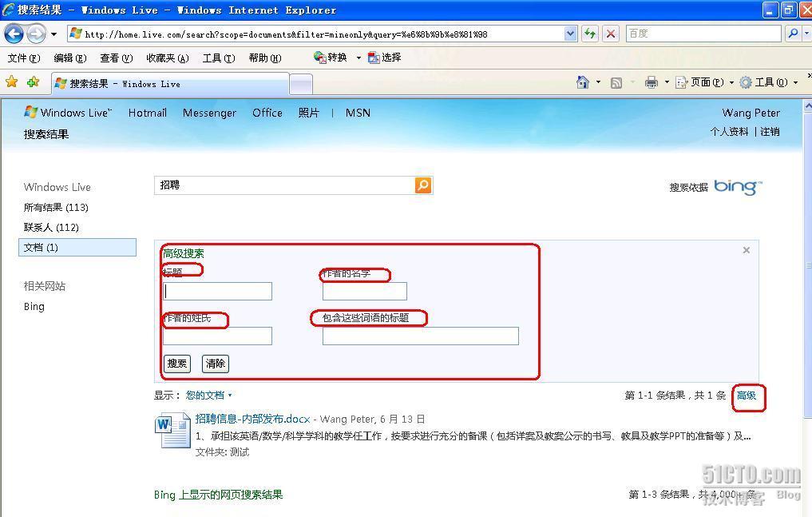Click the 包含这些词语的标题 text field
This screenshot has width=812, height=517.
(x=421, y=336)
